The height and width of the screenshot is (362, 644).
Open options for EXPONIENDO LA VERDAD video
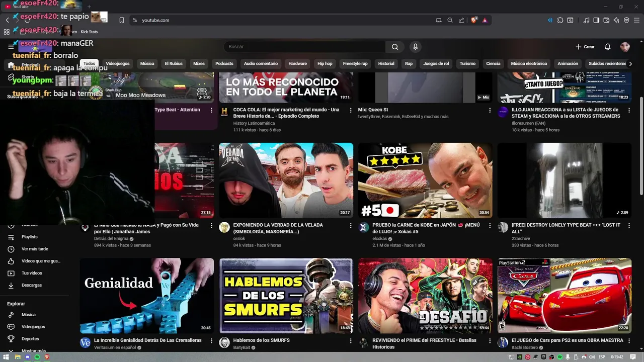(x=351, y=226)
